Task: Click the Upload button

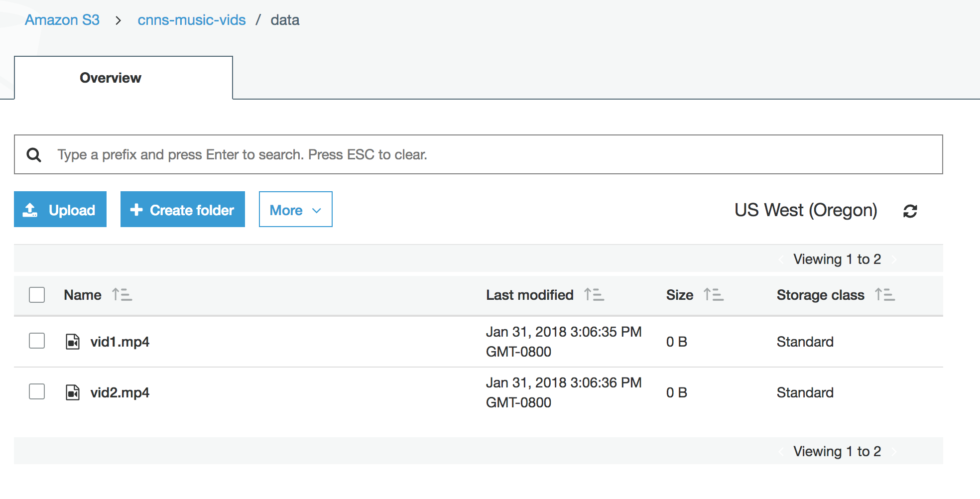Action: pos(60,209)
